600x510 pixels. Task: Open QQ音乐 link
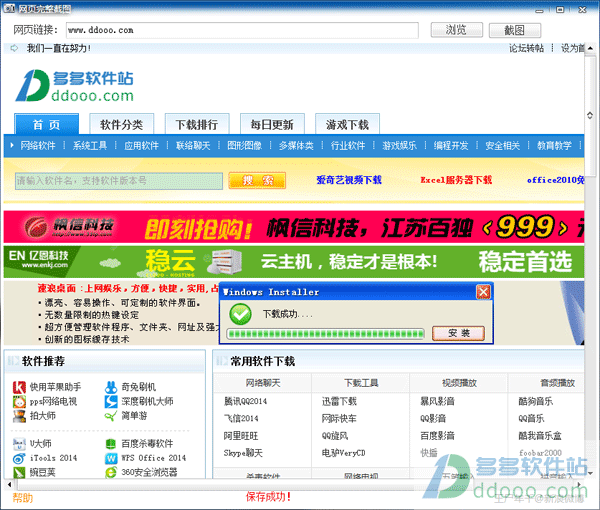pyautogui.click(x=532, y=419)
